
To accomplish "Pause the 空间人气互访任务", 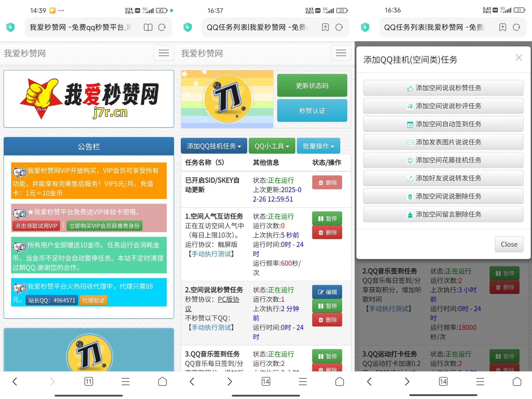I will [x=327, y=219].
